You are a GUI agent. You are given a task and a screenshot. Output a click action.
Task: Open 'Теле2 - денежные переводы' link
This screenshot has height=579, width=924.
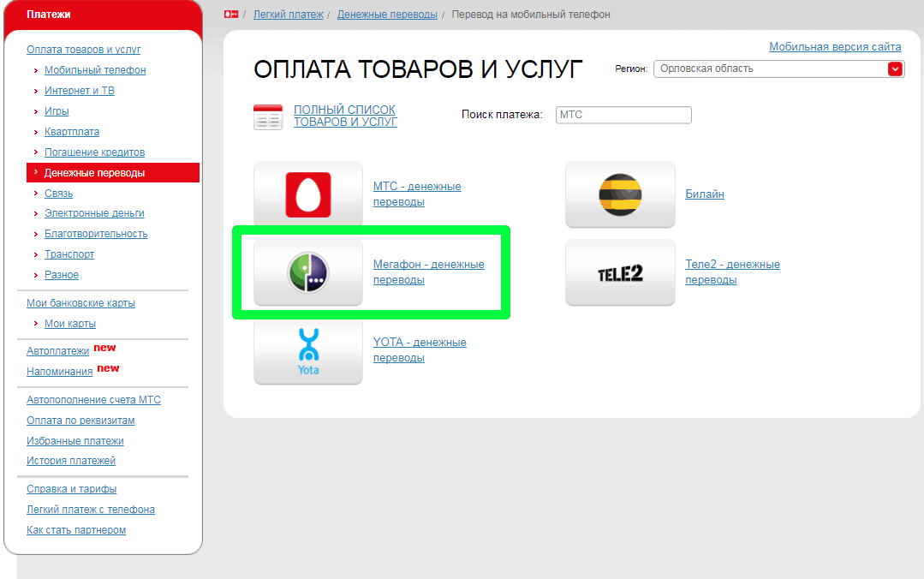coord(732,272)
